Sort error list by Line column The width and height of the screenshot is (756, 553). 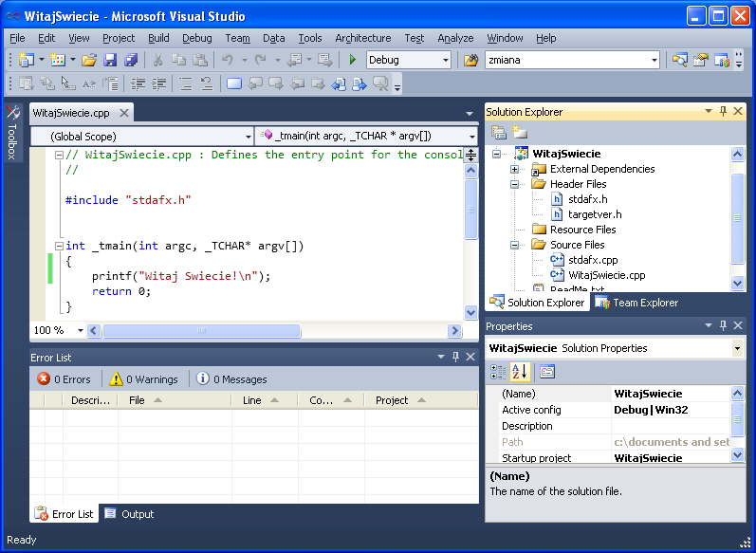(265, 400)
